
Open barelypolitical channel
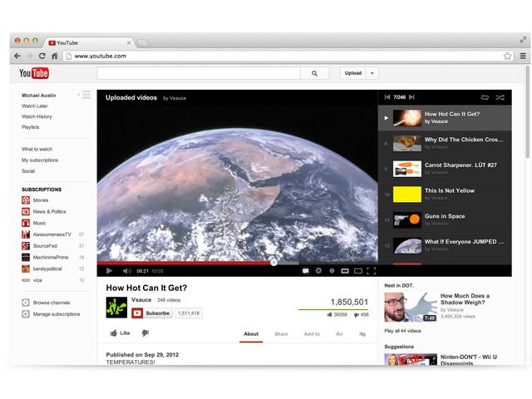(47, 268)
